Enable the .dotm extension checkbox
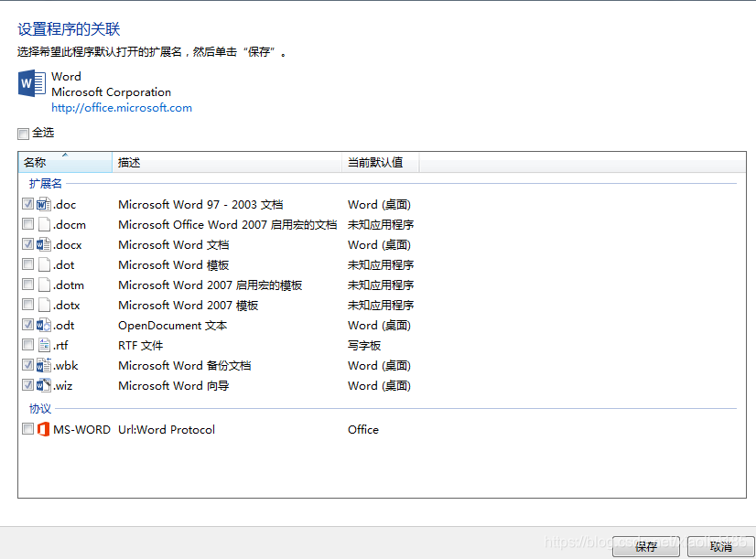This screenshot has width=756, height=559. 27,285
